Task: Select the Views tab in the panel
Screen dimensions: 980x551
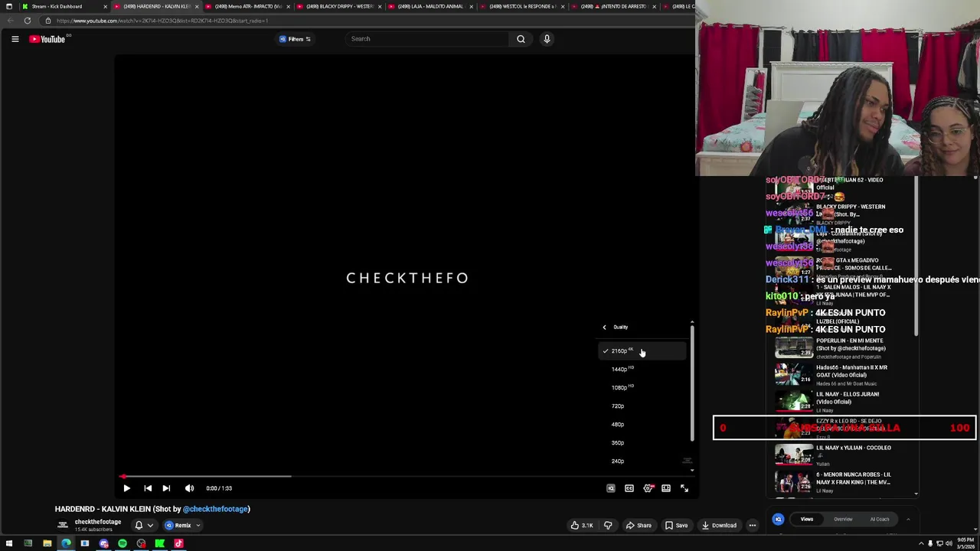Action: click(807, 520)
